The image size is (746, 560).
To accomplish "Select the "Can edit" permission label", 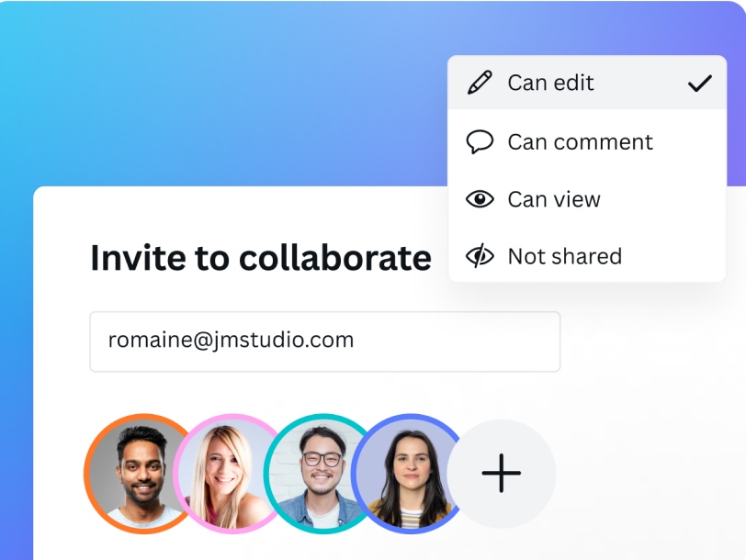I will (x=550, y=83).
